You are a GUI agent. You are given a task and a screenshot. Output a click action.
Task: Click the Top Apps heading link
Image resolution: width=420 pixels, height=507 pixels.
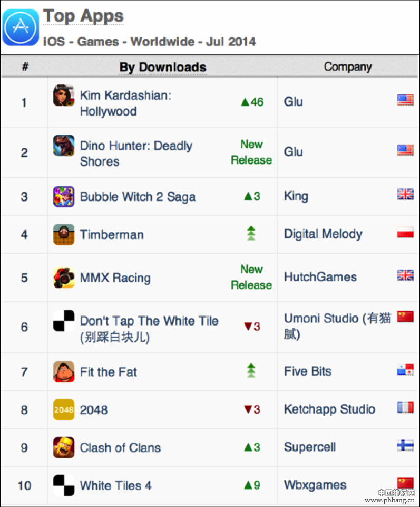click(x=83, y=16)
